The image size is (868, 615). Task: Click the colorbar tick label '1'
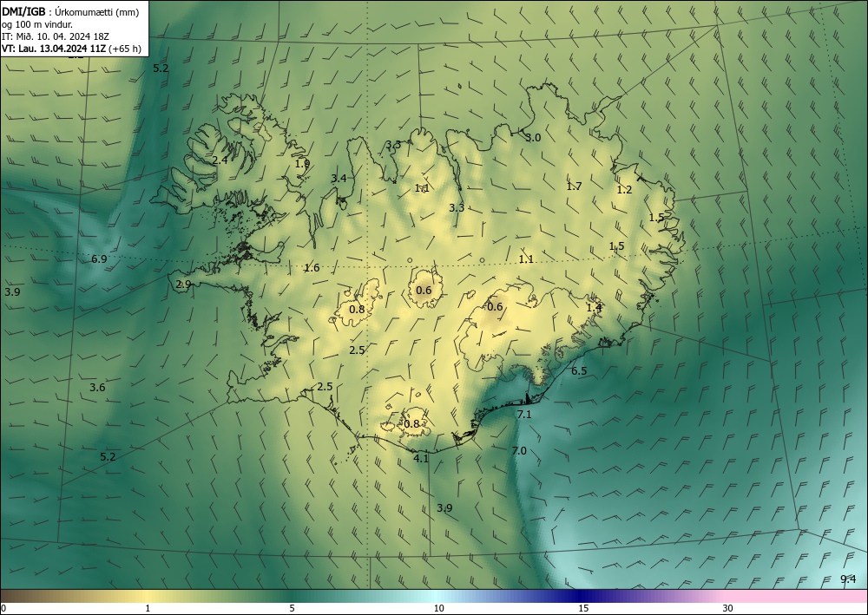[148, 608]
